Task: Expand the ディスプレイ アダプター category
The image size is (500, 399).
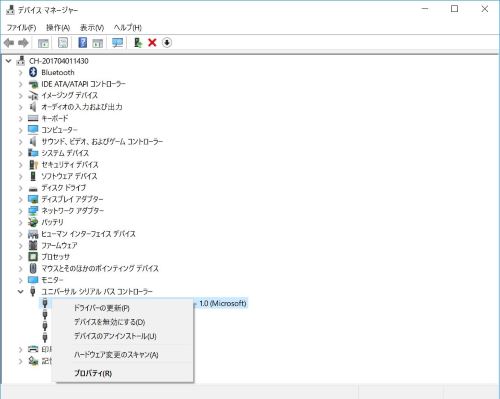Action: (20, 199)
